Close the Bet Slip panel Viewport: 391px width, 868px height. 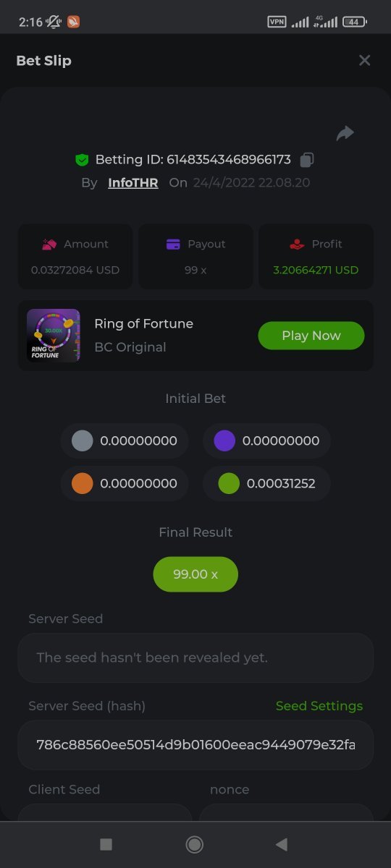click(x=365, y=60)
